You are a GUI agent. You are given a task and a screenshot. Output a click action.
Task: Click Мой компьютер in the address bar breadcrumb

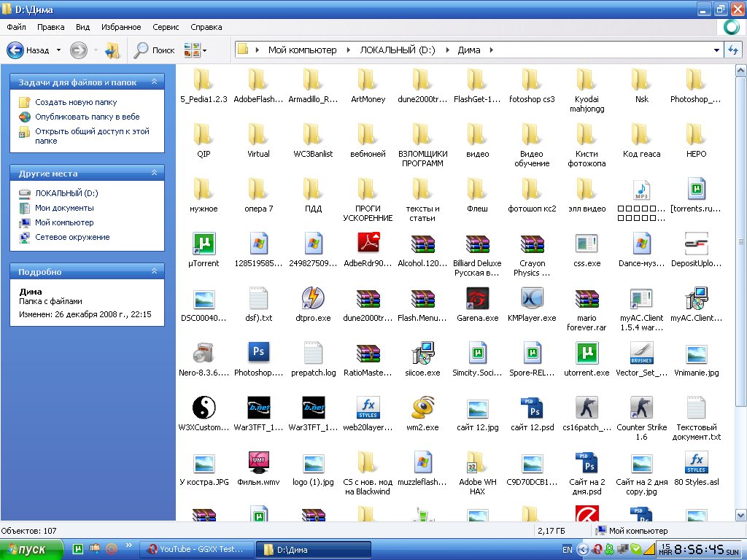(x=302, y=50)
